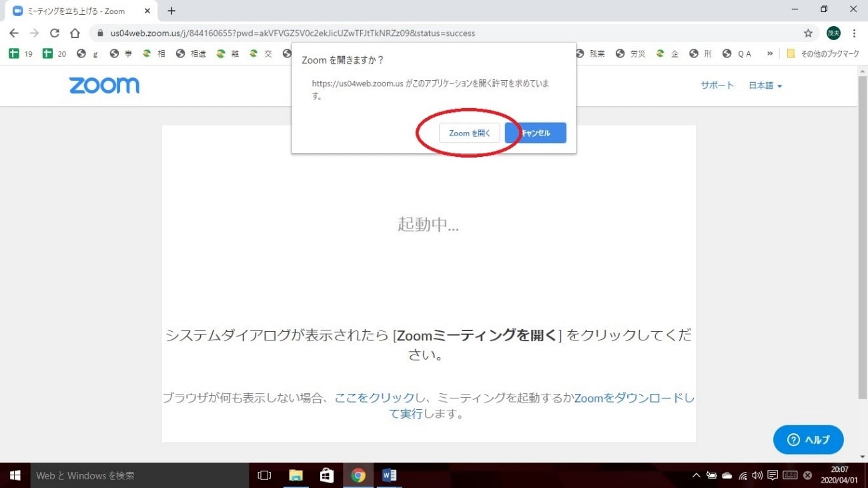
Task: Click the battery power tray icon
Action: click(x=712, y=475)
